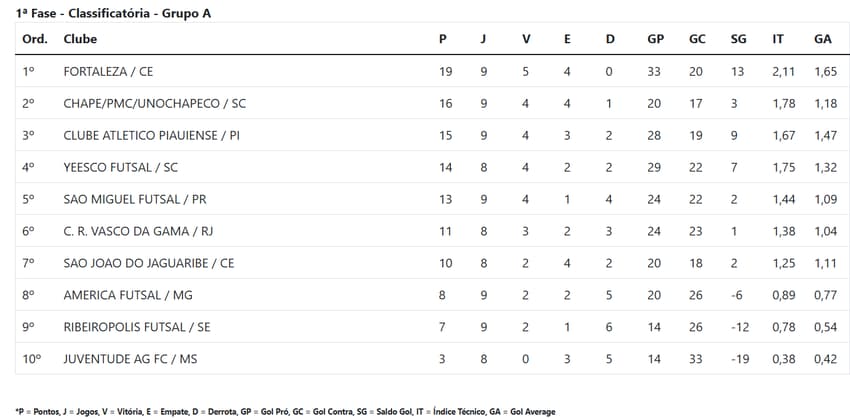Image resolution: width=850 pixels, height=419 pixels.
Task: Select JUVENTUDE AG FC / MS
Action: tap(130, 359)
